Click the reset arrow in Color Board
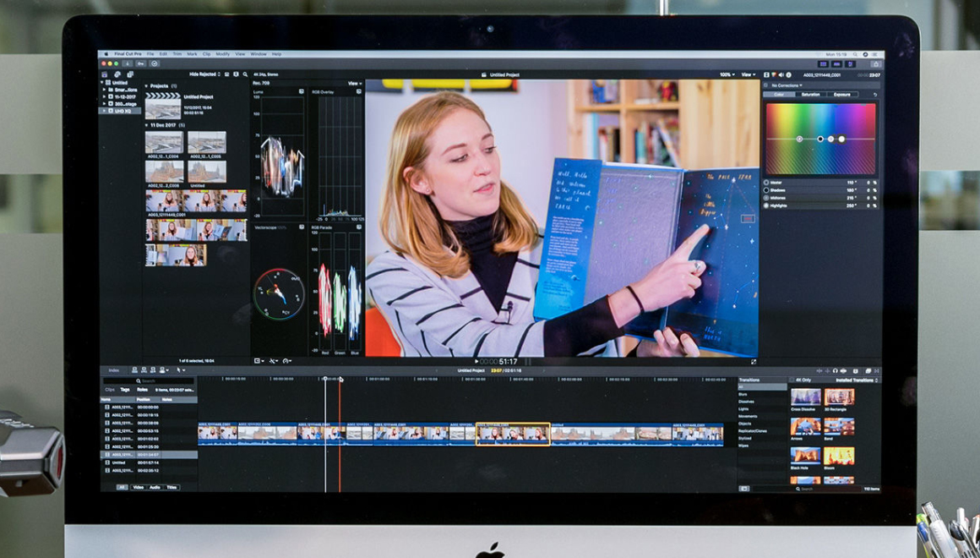The height and width of the screenshot is (558, 980). [875, 95]
